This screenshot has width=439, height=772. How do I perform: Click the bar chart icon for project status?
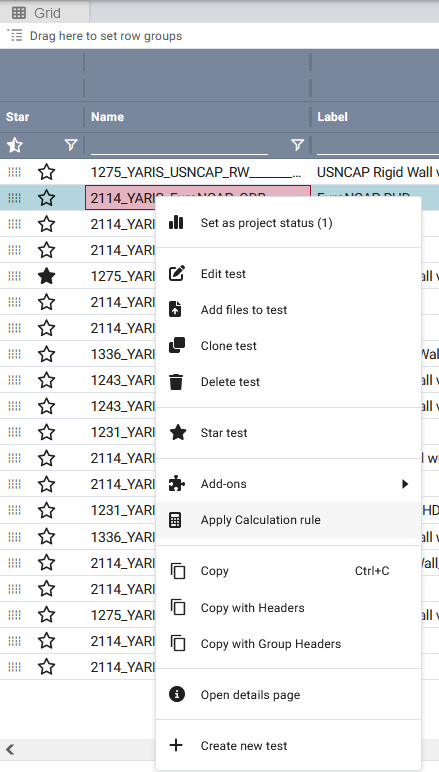[176, 223]
